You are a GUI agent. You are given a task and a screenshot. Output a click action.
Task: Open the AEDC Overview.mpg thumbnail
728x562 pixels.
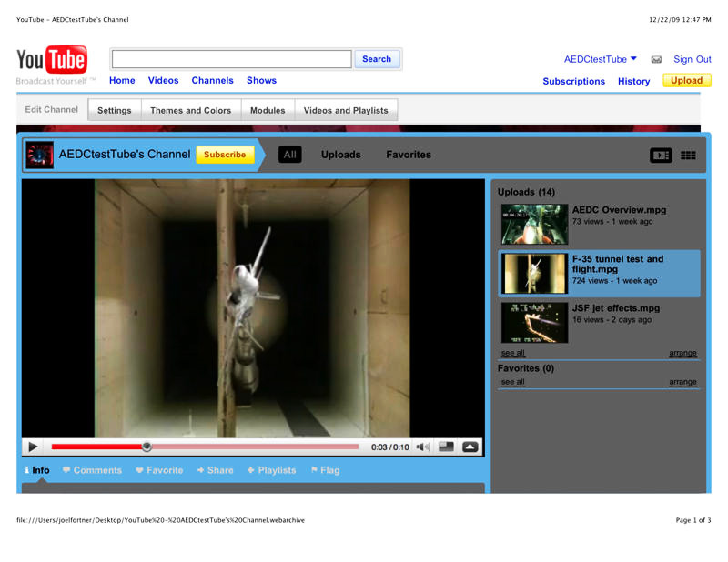(x=534, y=224)
